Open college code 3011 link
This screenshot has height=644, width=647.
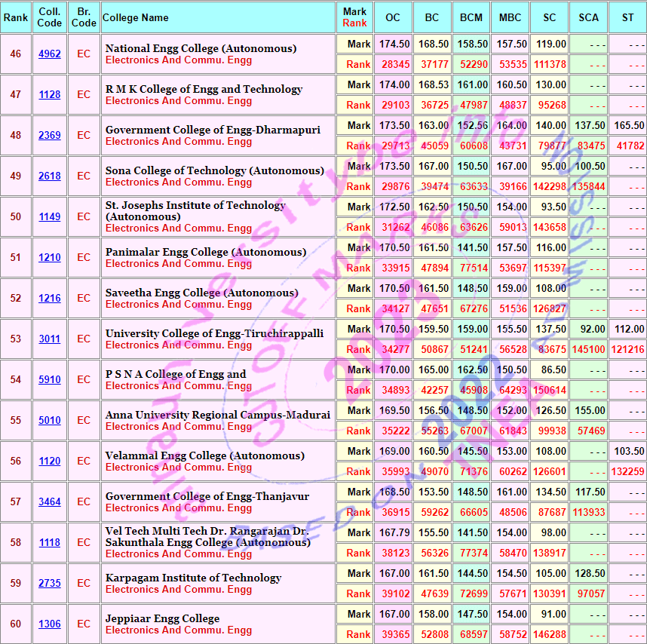50,339
